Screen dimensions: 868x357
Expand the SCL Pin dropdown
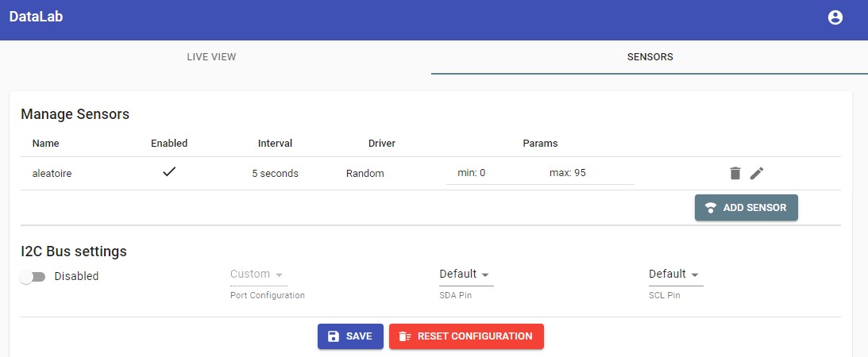point(676,274)
